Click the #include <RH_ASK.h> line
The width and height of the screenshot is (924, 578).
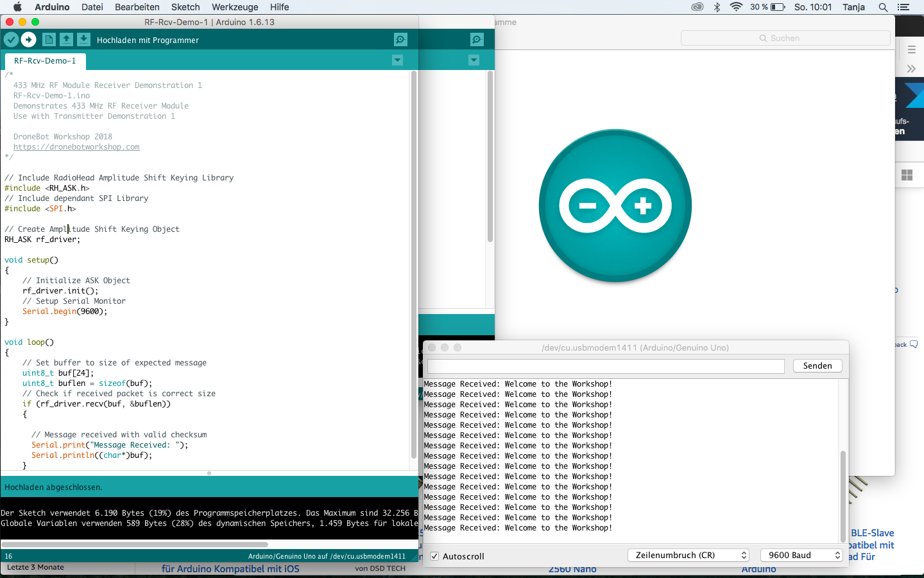47,188
